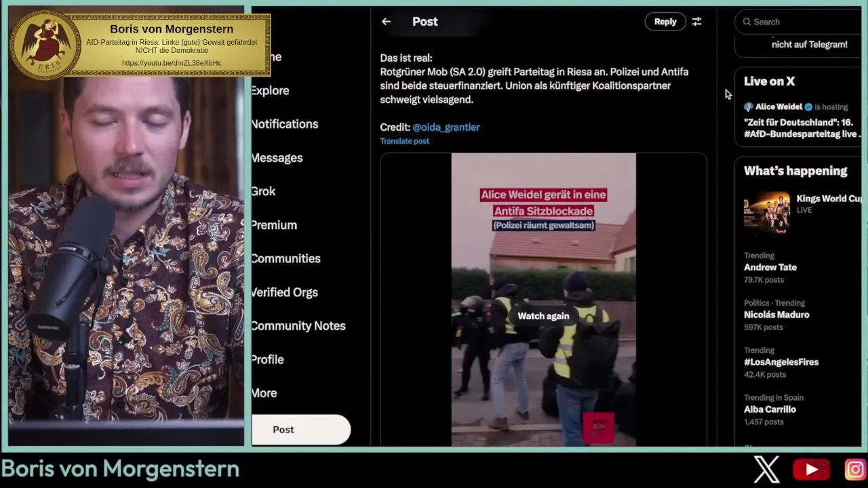Open the Andrew Tate trending topic
This screenshot has height=488, width=868.
click(770, 267)
